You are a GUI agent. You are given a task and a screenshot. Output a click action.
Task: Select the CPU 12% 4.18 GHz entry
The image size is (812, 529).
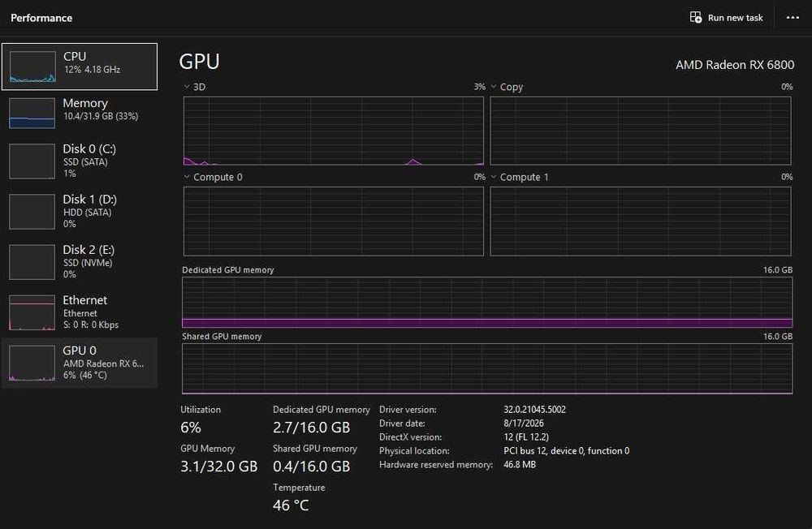click(x=80, y=67)
